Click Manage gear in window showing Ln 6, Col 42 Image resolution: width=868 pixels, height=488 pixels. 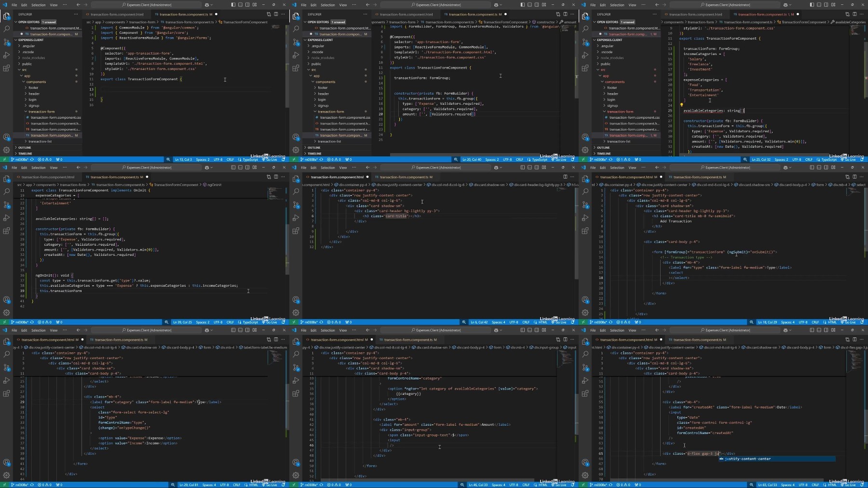pyautogui.click(x=296, y=313)
